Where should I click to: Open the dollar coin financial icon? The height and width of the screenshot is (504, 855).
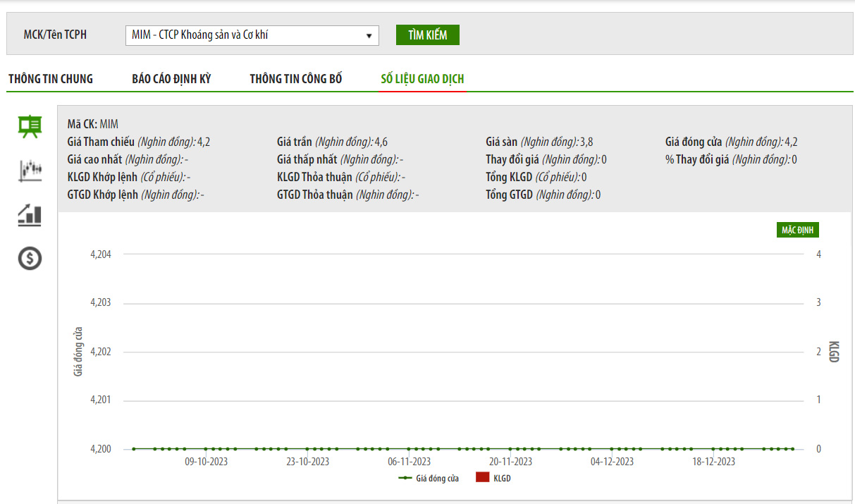point(30,259)
